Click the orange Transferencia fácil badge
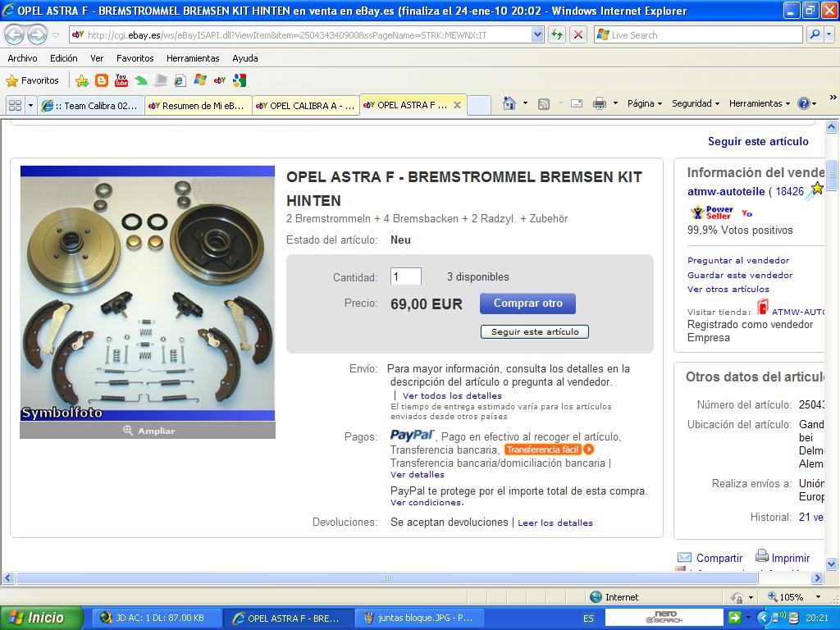 pyautogui.click(x=549, y=450)
